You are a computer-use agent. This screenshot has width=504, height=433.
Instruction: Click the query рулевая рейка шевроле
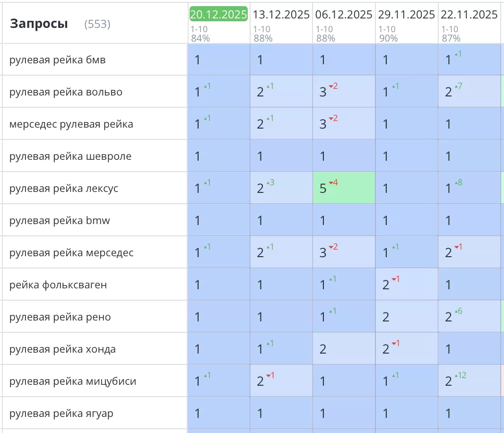tap(70, 156)
